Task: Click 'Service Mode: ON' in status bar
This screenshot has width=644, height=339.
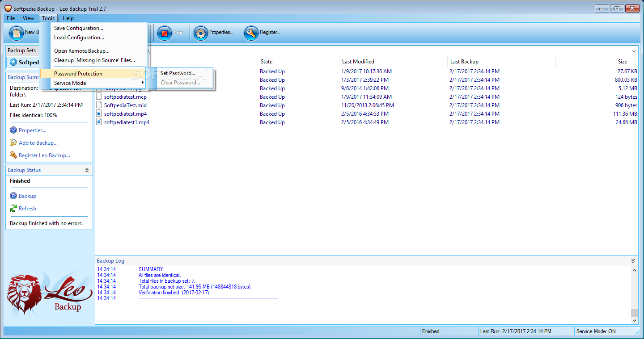Action: [x=596, y=331]
